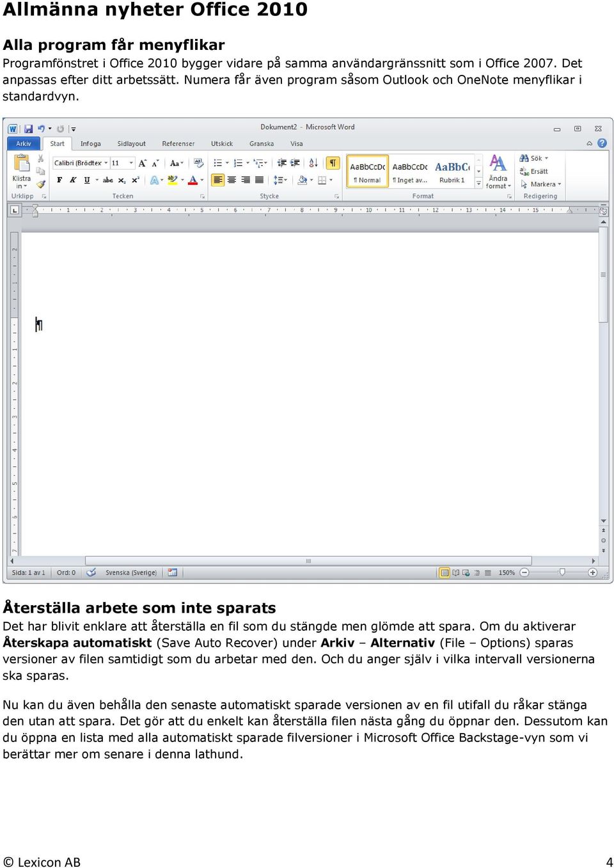Switch to the Infoga tab

coord(91,144)
